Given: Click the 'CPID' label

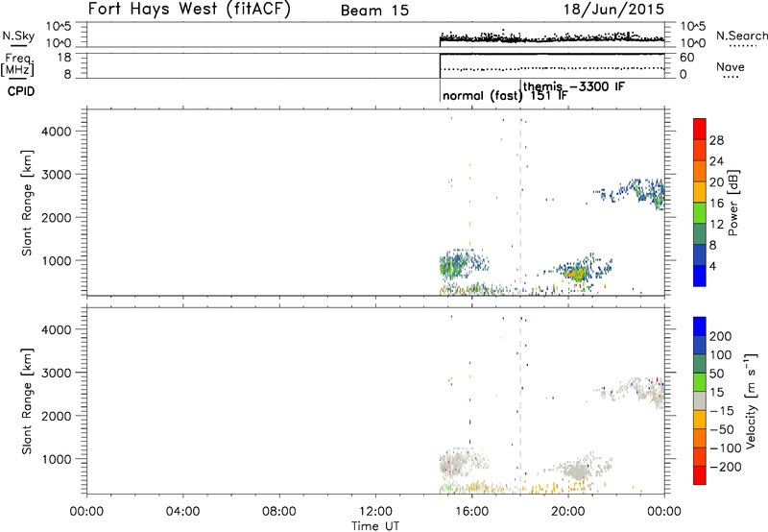Looking at the screenshot, I should coord(21,91).
